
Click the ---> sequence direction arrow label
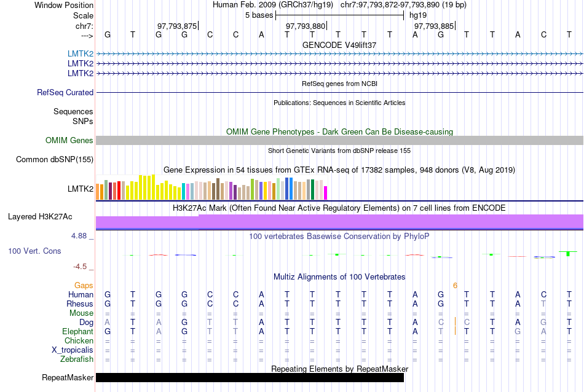pyautogui.click(x=87, y=36)
